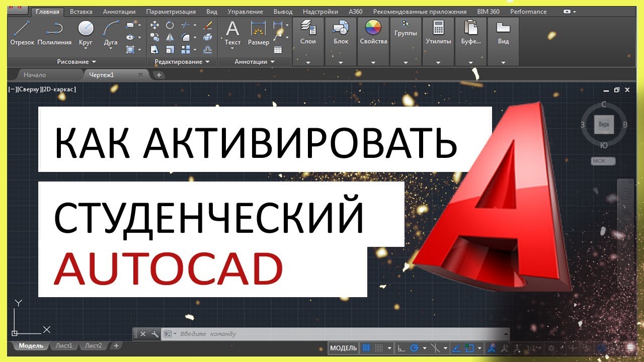Viewport: 644px width, 362px height.
Task: Open the Rectangle tool dropdown arrow
Action: 139,25
